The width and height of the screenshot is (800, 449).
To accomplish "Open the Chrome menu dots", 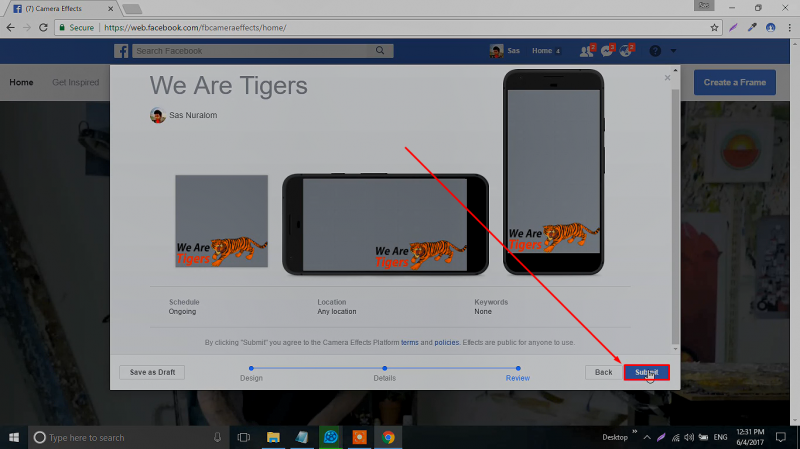I will pos(790,28).
